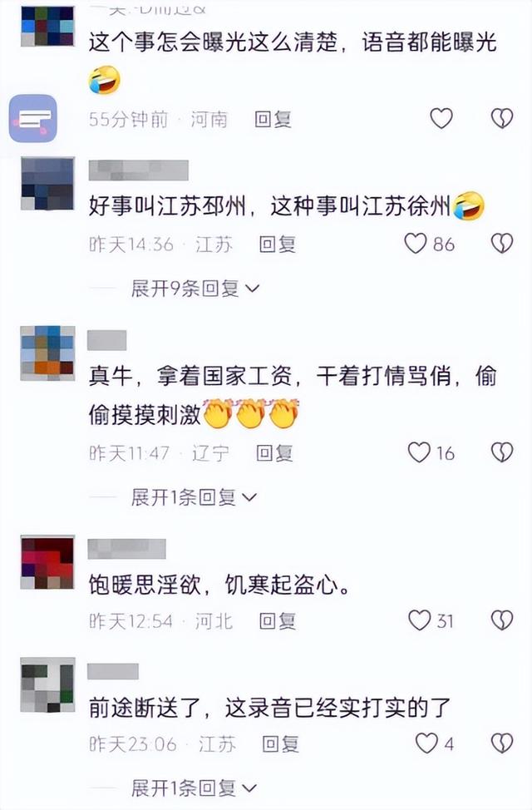
Task: Dislike the 河北 comment from 昨天12:54
Action: tap(501, 620)
